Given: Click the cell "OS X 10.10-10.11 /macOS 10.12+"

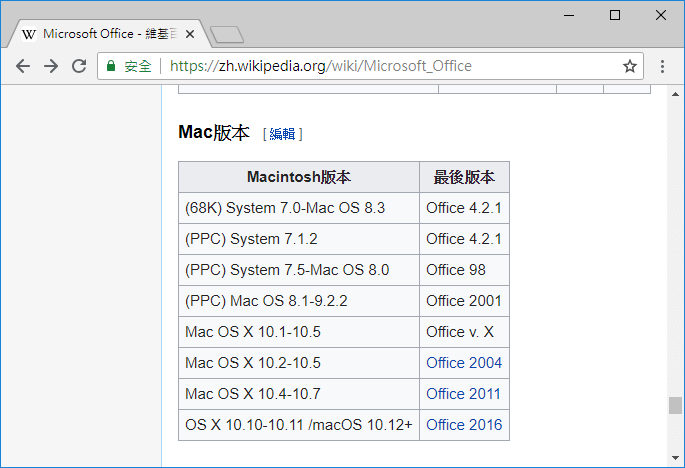Looking at the screenshot, I should click(x=299, y=425).
